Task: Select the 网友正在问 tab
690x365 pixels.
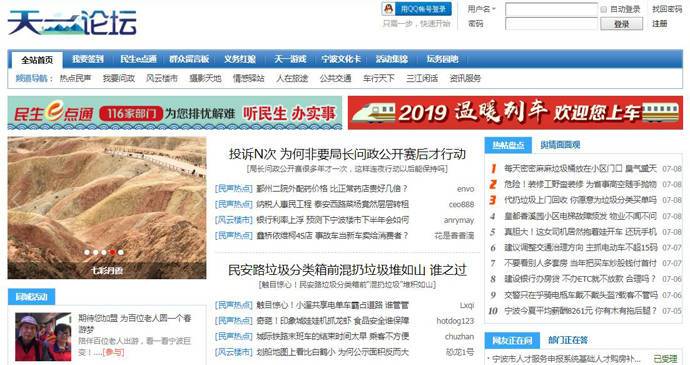Action: coord(512,340)
